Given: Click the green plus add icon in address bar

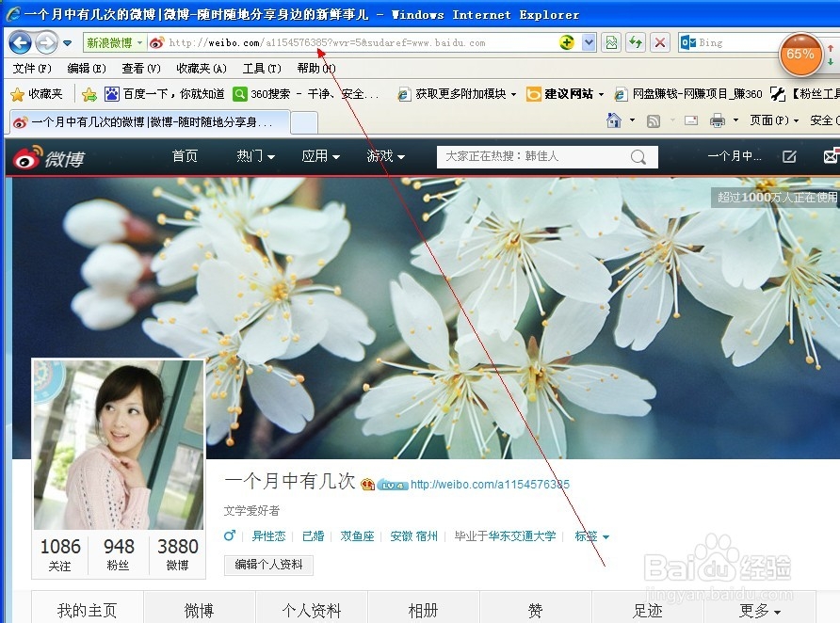Looking at the screenshot, I should point(566,42).
